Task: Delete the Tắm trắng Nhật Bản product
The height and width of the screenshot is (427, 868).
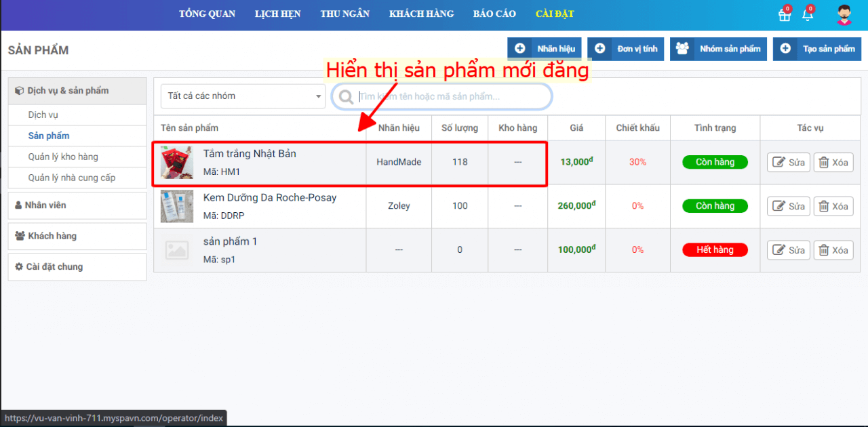Action: pyautogui.click(x=833, y=163)
